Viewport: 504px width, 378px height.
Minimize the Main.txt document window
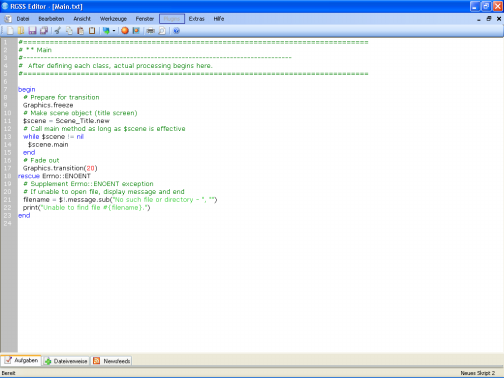479,19
